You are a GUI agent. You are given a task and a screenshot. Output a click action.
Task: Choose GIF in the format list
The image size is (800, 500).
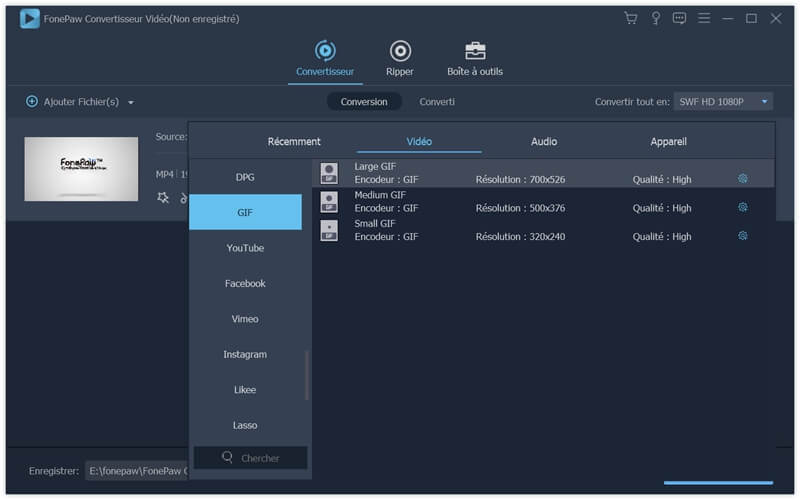coord(245,212)
